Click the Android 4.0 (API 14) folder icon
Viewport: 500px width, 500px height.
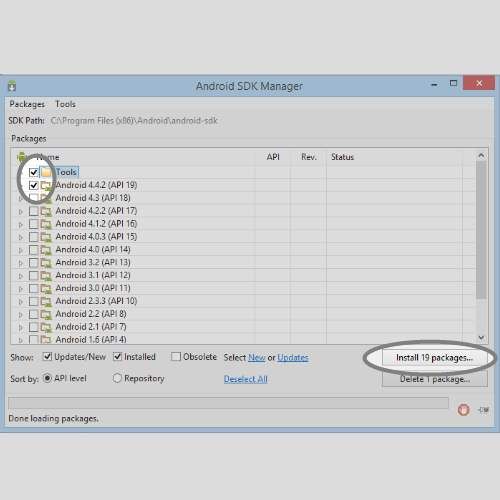(x=46, y=250)
